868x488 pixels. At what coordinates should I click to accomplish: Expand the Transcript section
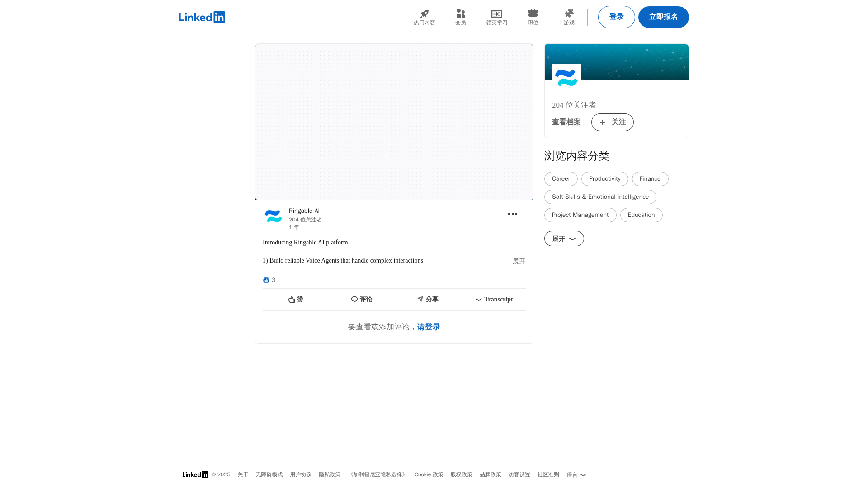coord(494,300)
